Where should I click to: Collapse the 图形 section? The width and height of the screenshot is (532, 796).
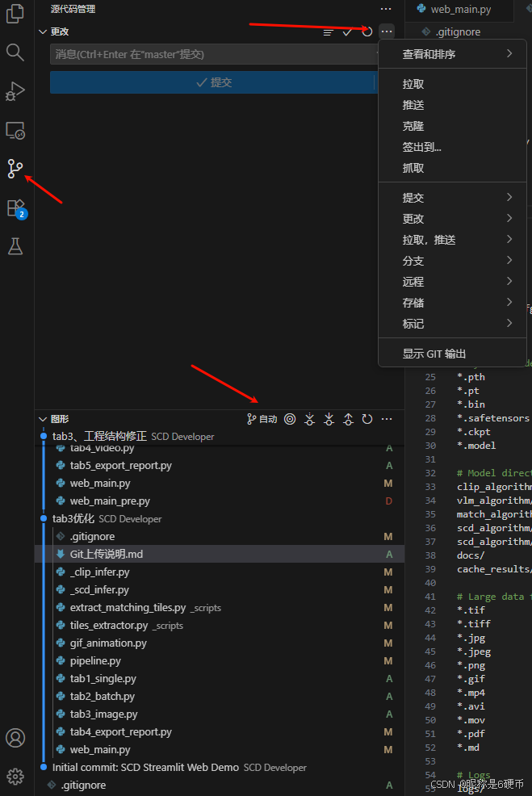point(43,419)
